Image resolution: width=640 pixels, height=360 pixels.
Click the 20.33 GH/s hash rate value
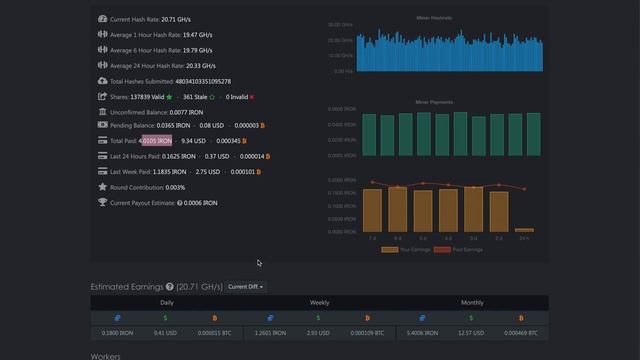(201, 66)
